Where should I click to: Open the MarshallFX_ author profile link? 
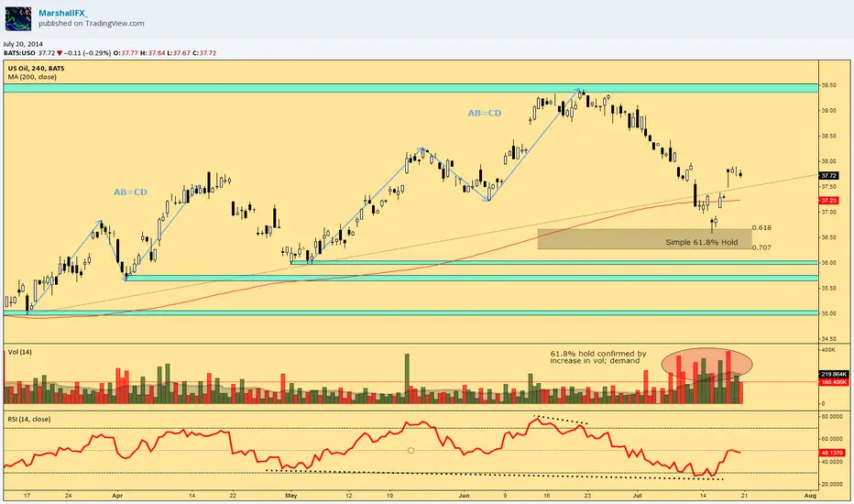[62, 13]
